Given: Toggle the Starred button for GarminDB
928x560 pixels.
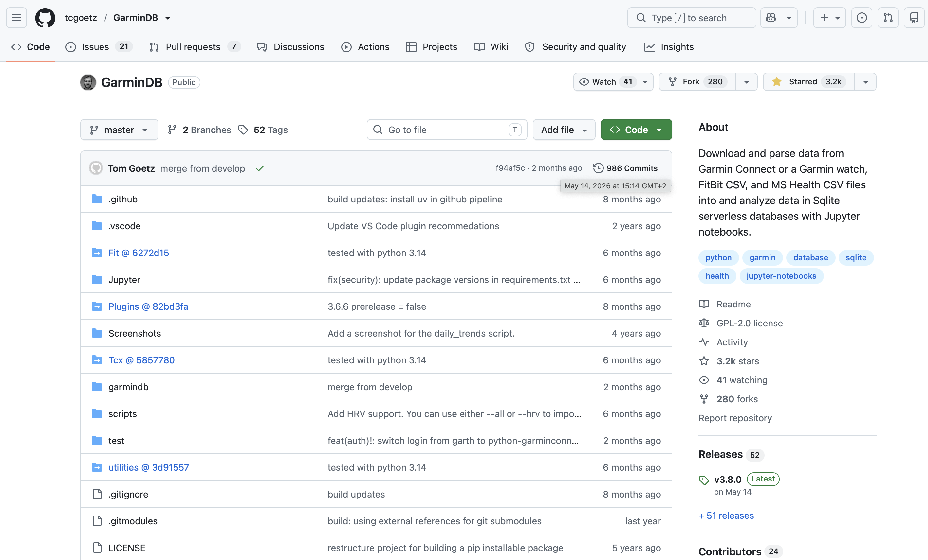Looking at the screenshot, I should [x=808, y=82].
